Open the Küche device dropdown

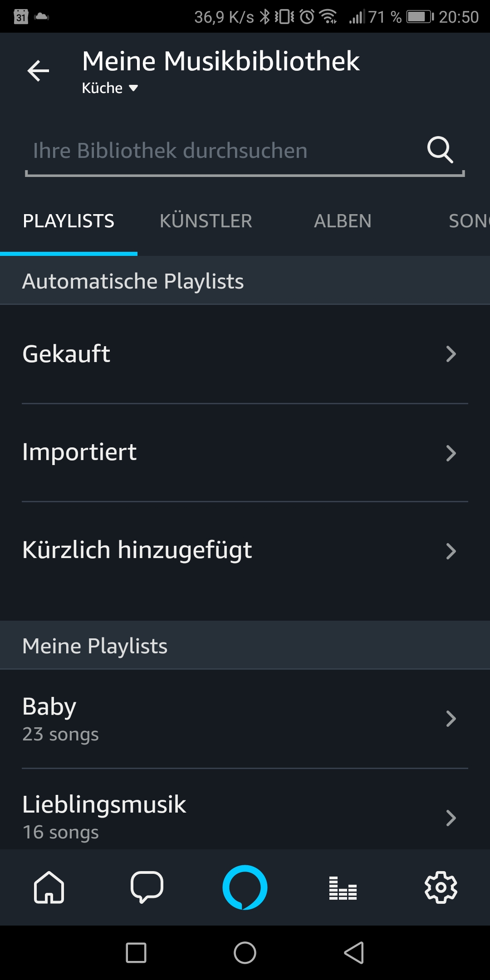coord(110,88)
